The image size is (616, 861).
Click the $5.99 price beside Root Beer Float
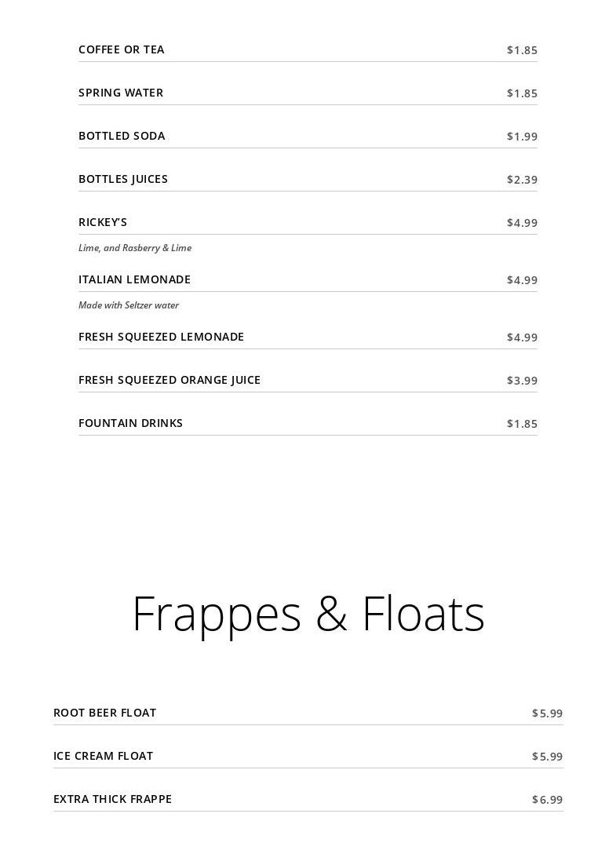[547, 713]
